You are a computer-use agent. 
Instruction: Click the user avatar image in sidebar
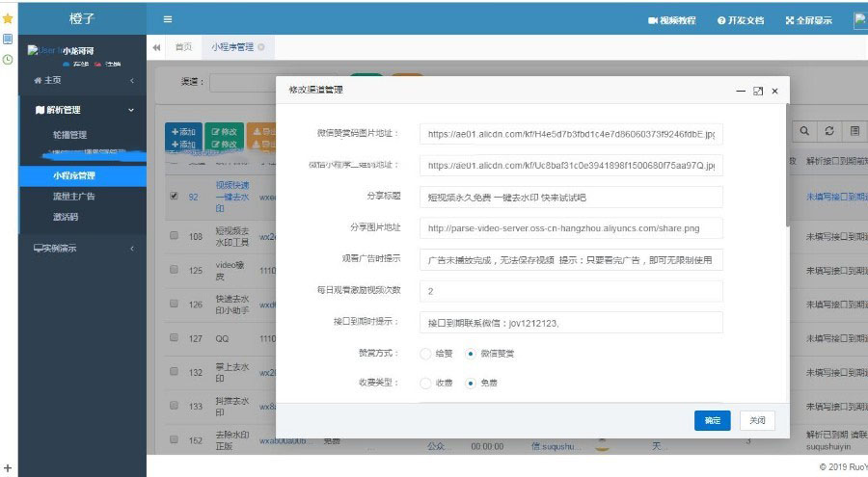[43, 50]
